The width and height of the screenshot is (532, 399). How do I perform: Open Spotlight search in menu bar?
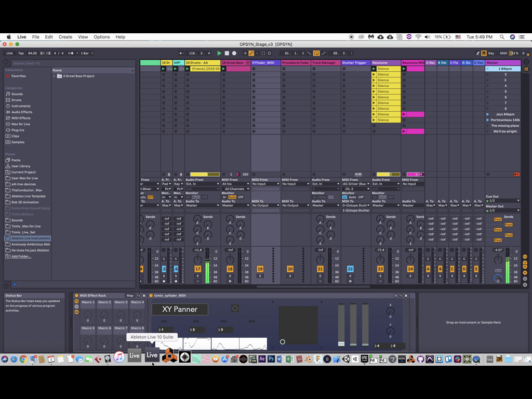502,37
